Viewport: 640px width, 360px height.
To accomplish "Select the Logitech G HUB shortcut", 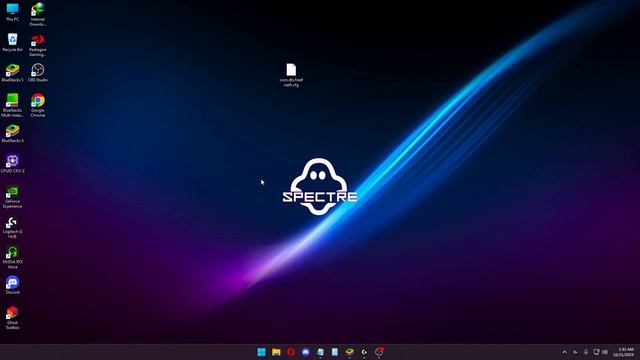I will click(12, 227).
